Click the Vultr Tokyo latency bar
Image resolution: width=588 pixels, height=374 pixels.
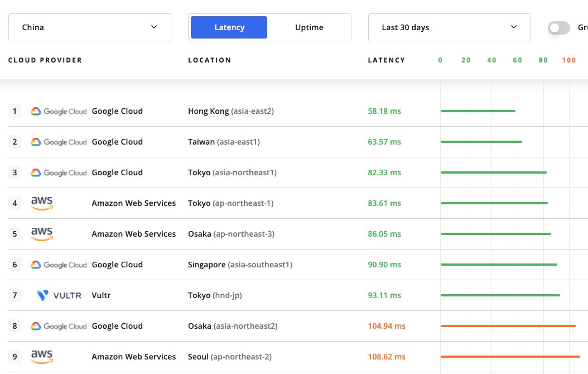click(x=500, y=295)
